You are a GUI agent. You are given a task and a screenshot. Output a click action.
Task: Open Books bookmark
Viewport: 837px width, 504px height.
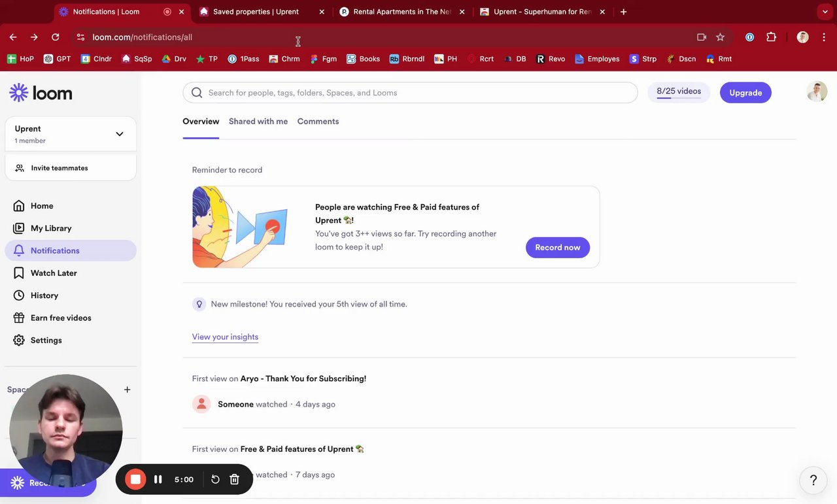pos(364,59)
